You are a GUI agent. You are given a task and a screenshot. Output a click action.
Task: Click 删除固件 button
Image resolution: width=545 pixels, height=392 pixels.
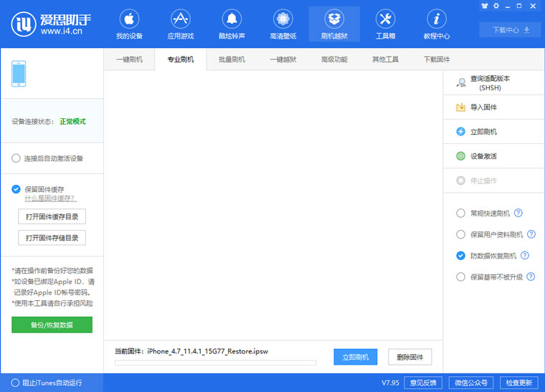(x=409, y=357)
